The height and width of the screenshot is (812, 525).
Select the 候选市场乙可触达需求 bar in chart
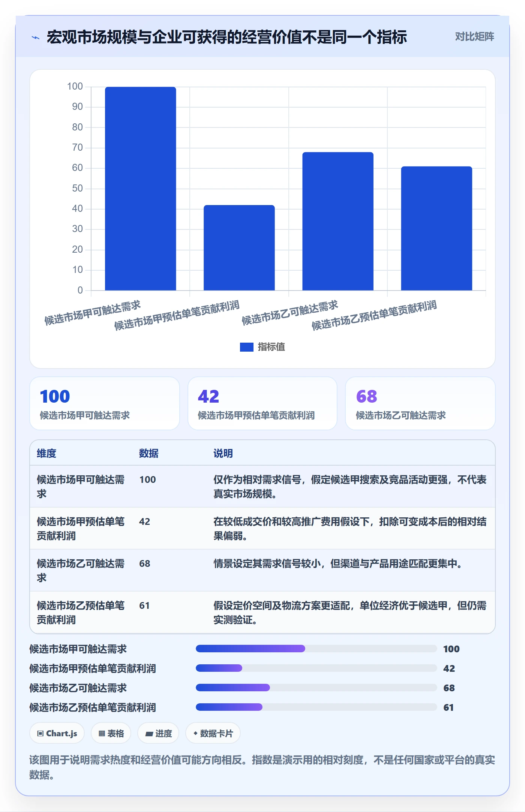(338, 221)
